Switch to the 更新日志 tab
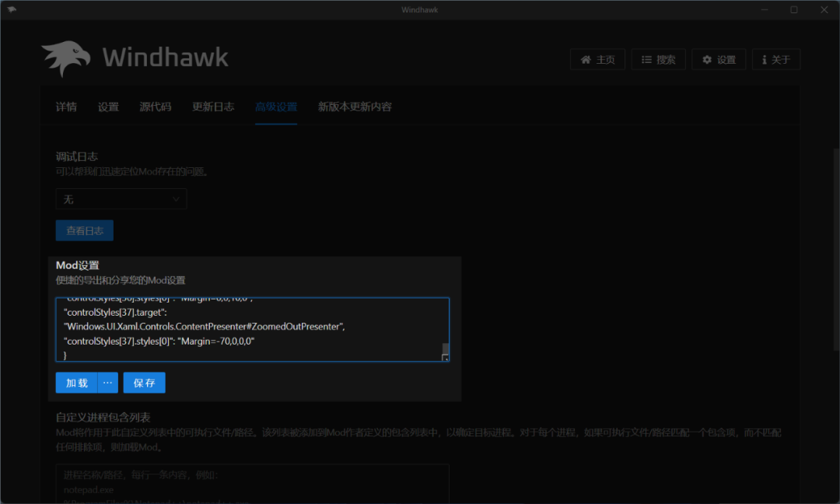 [213, 107]
